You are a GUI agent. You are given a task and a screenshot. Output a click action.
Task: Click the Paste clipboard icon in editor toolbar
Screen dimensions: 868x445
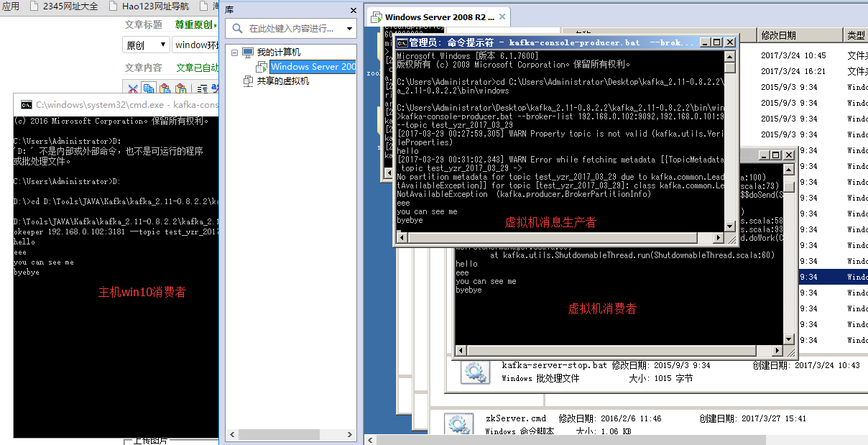165,88
